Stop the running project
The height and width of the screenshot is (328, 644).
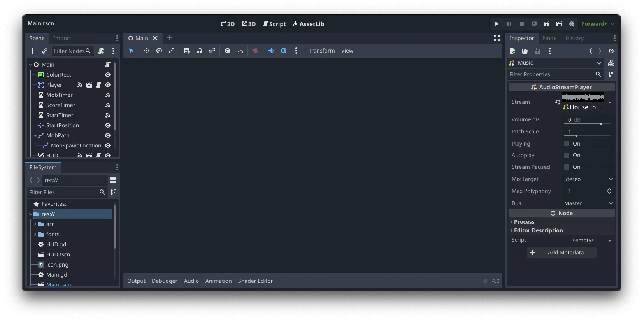click(522, 24)
